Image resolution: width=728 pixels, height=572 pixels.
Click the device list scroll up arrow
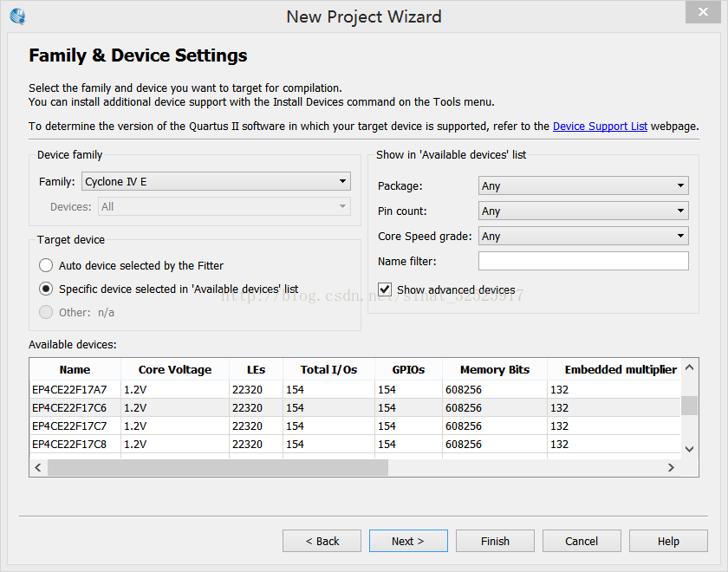[x=690, y=367]
